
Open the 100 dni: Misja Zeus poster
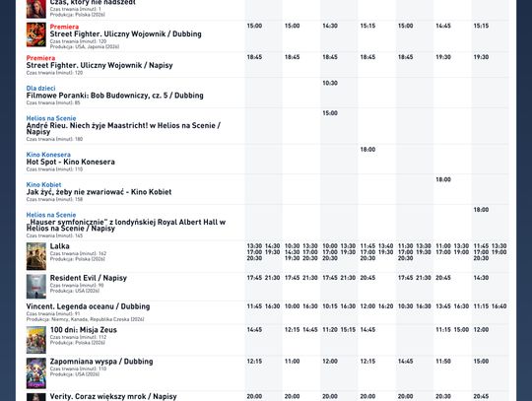point(36,340)
